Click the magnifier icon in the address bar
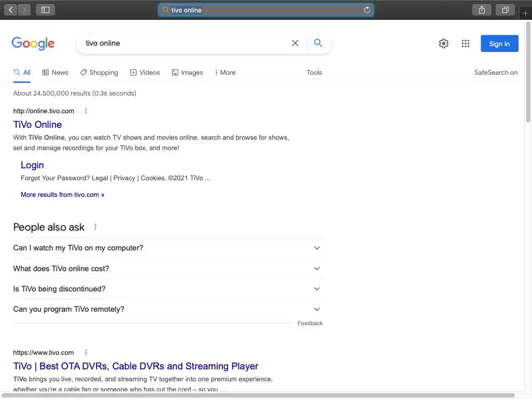This screenshot has width=532, height=399. pyautogui.click(x=165, y=10)
